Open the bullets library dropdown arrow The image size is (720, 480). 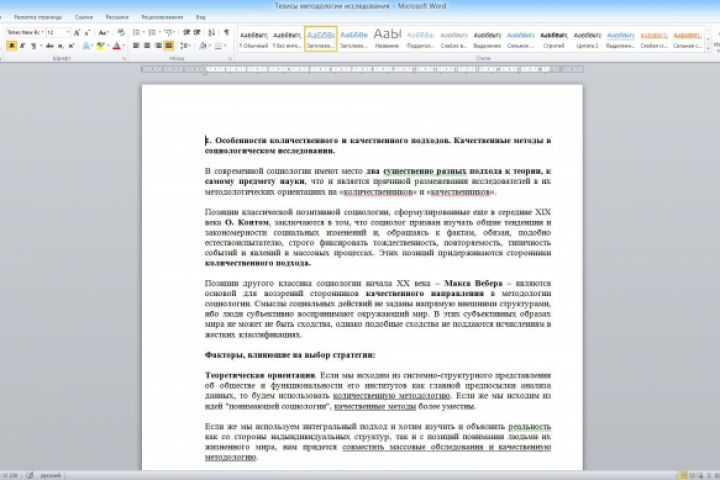(x=143, y=33)
